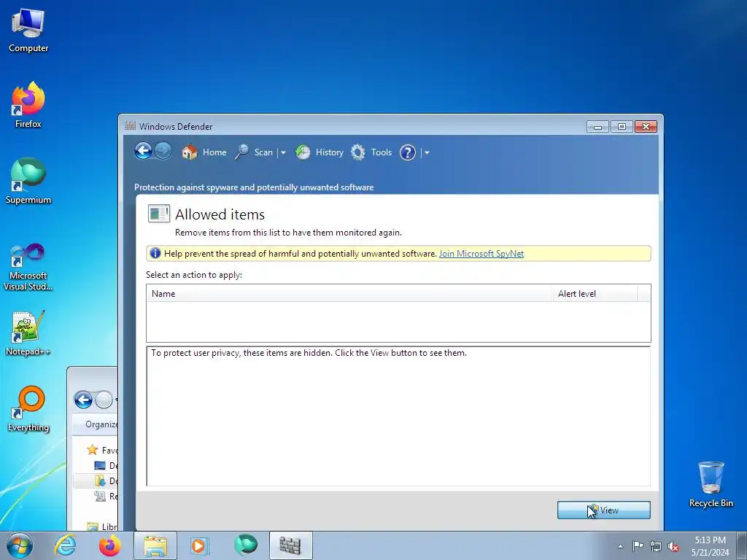The image size is (747, 560).
Task: Open the Action Center flag icon
Action: point(638,546)
